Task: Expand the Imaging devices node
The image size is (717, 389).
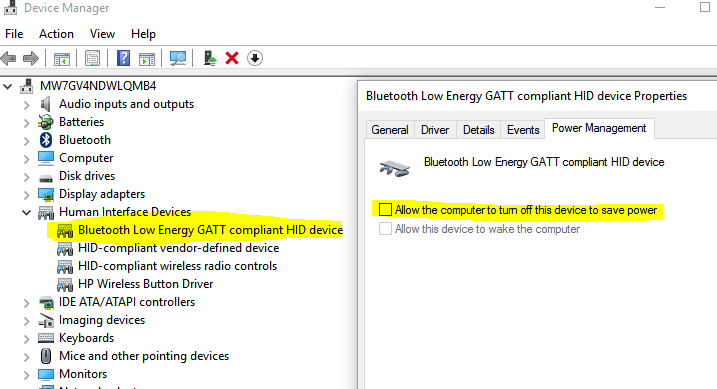Action: tap(27, 321)
